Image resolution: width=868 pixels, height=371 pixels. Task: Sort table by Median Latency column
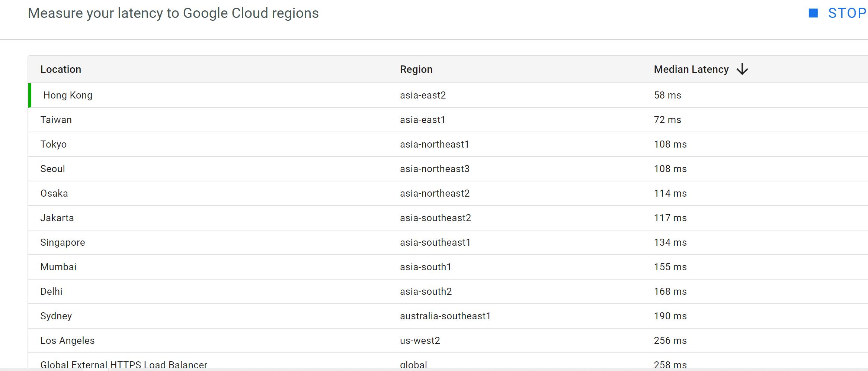pyautogui.click(x=691, y=69)
